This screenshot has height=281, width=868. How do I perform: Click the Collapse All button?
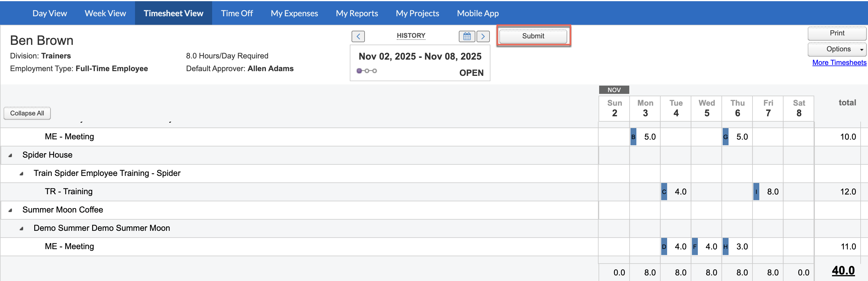pos(27,113)
